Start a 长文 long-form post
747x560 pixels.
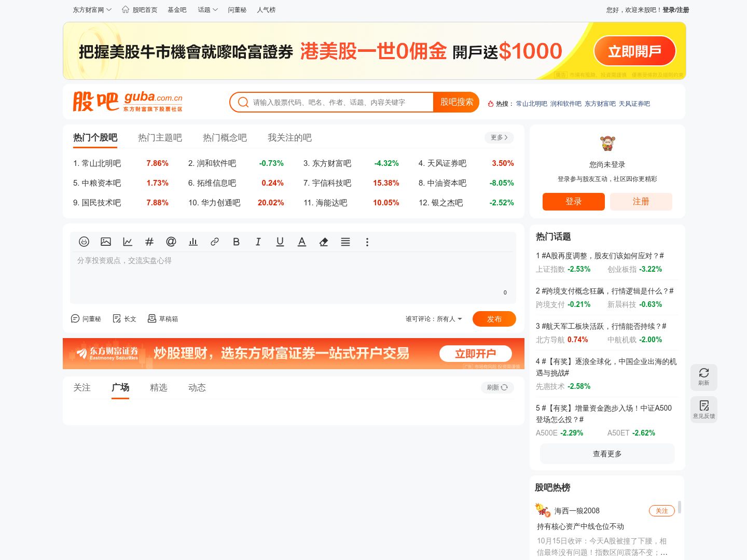coord(125,318)
